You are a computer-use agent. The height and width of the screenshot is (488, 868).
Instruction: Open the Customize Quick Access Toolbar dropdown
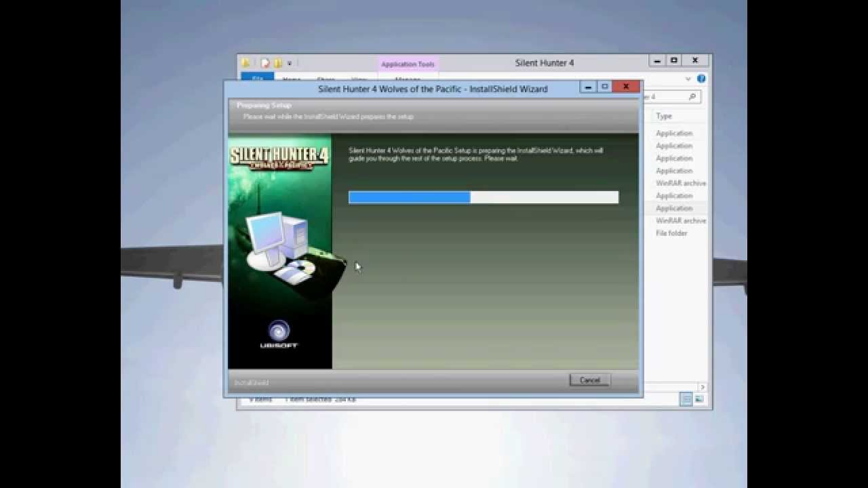(x=290, y=63)
